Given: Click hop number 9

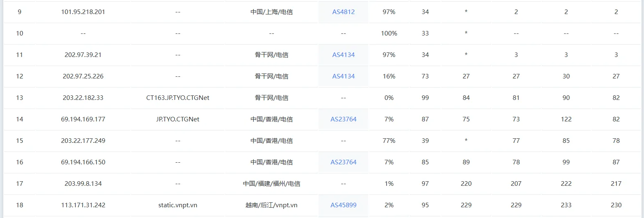Looking at the screenshot, I should click(19, 12).
